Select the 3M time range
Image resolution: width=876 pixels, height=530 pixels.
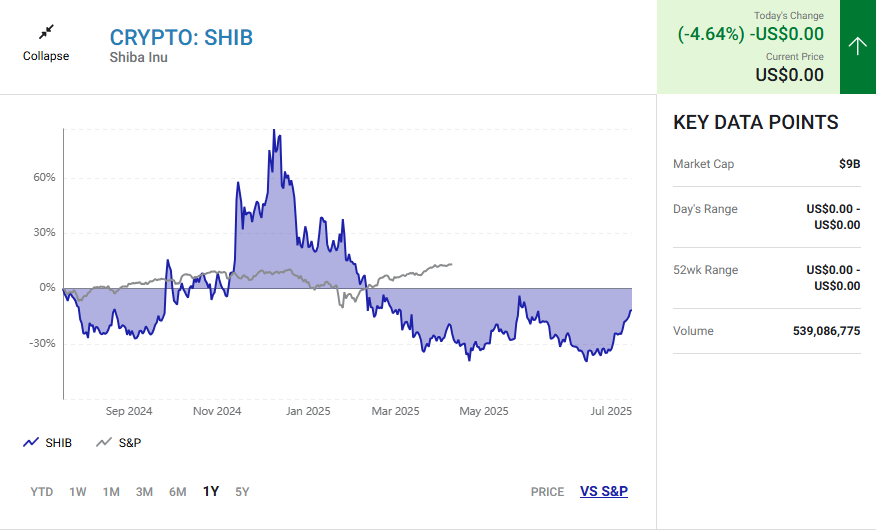144,492
